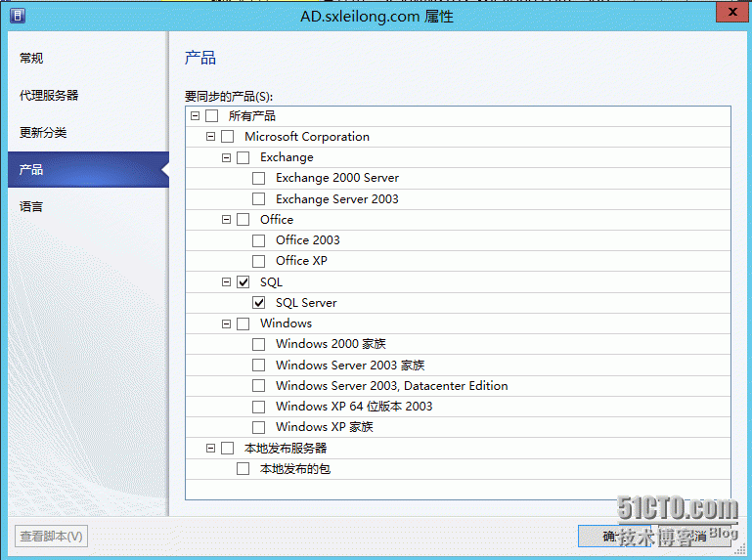Enable the Windows category checkbox
Viewport: 752px width, 560px height.
pyautogui.click(x=243, y=323)
